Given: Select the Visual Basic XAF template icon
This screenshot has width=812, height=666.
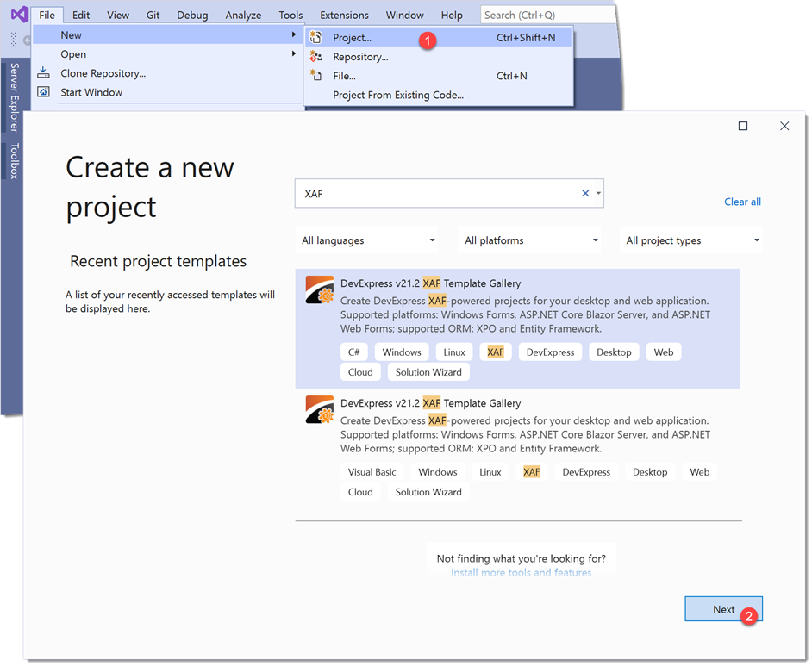Looking at the screenshot, I should click(x=319, y=410).
